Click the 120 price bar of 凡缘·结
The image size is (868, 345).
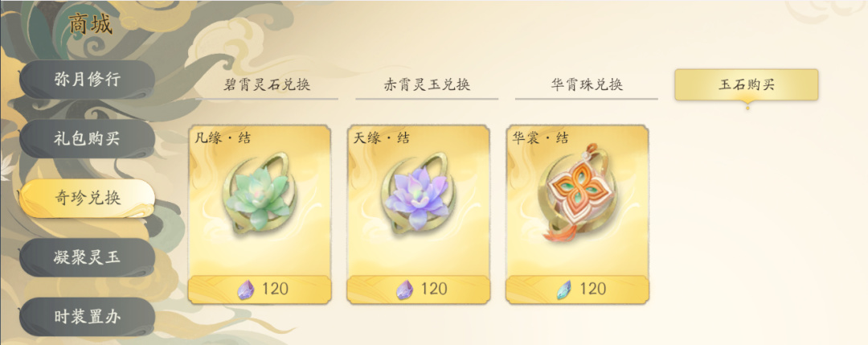pos(260,289)
